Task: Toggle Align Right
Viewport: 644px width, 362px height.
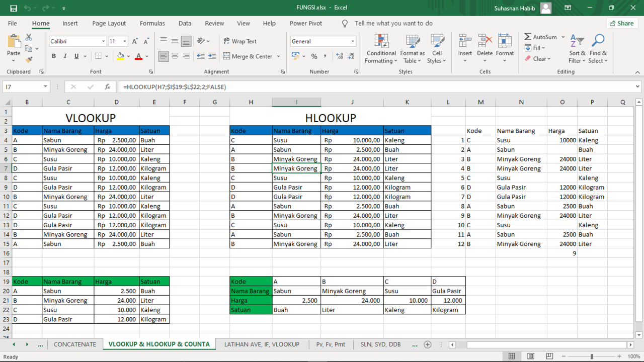Action: 186,56
